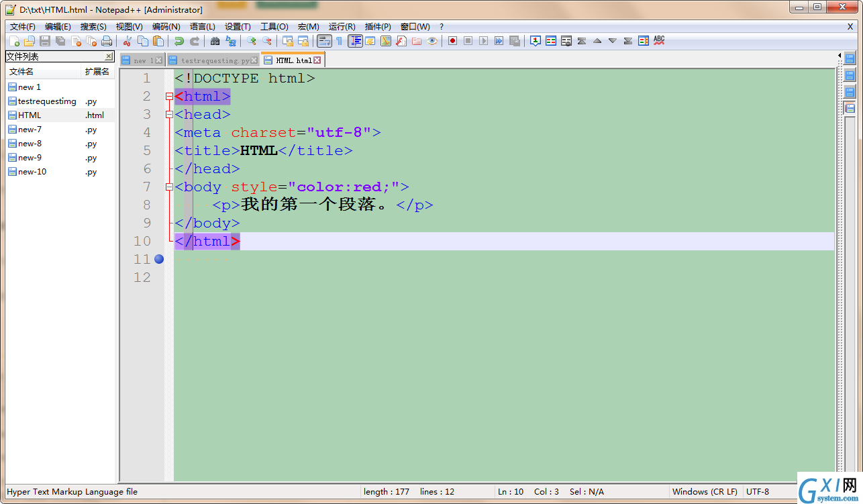Image resolution: width=863 pixels, height=504 pixels.
Task: Open the Replace dialog icon
Action: (231, 41)
